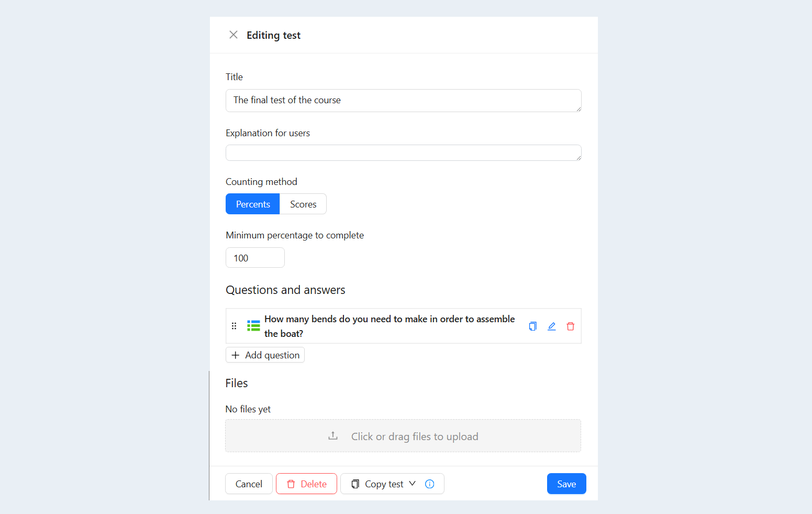Delete the boat bends question using trash icon
This screenshot has width=812, height=514.
click(x=571, y=326)
